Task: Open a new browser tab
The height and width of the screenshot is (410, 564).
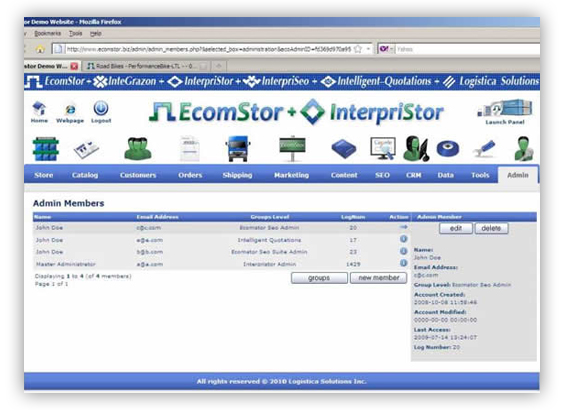Action: coord(218,66)
